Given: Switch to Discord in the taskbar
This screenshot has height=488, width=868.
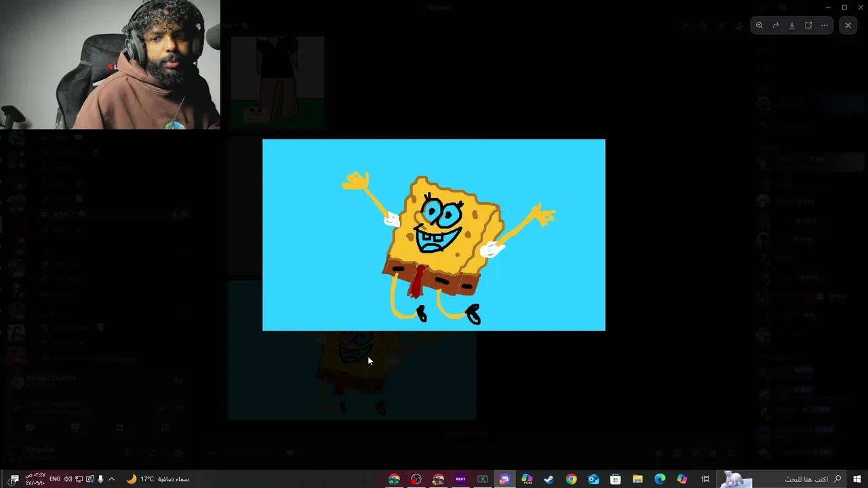Looking at the screenshot, I should (505, 479).
